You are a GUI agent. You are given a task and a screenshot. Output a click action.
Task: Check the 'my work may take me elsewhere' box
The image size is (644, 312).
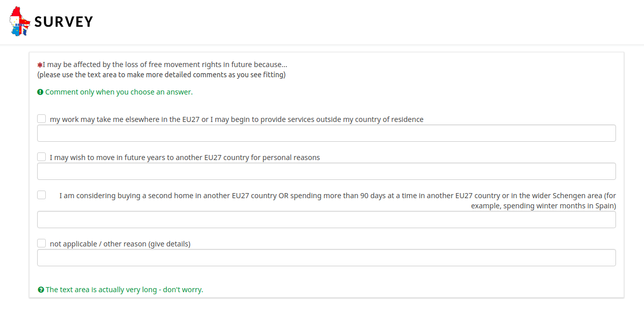coord(42,119)
